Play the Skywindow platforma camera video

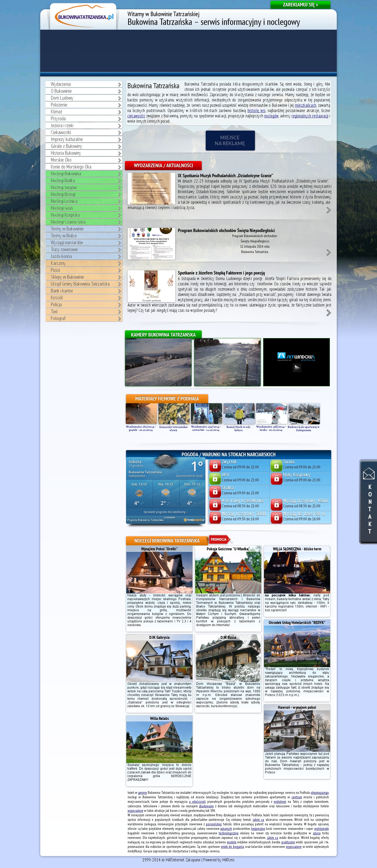click(296, 367)
